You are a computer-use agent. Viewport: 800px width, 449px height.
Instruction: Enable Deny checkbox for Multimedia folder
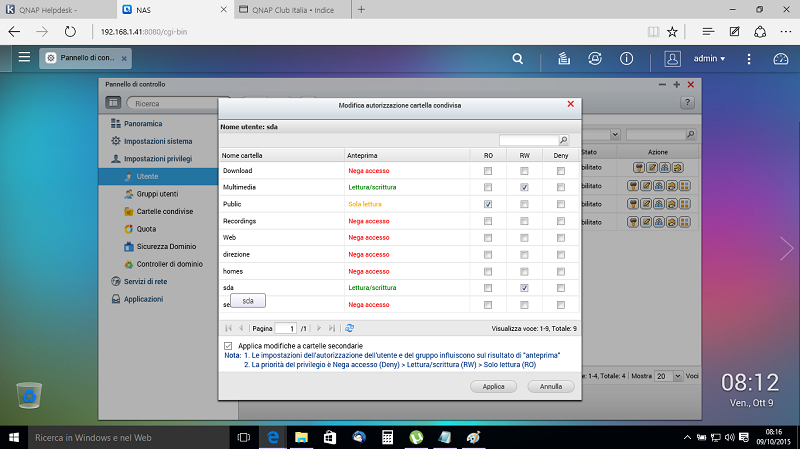pos(561,188)
